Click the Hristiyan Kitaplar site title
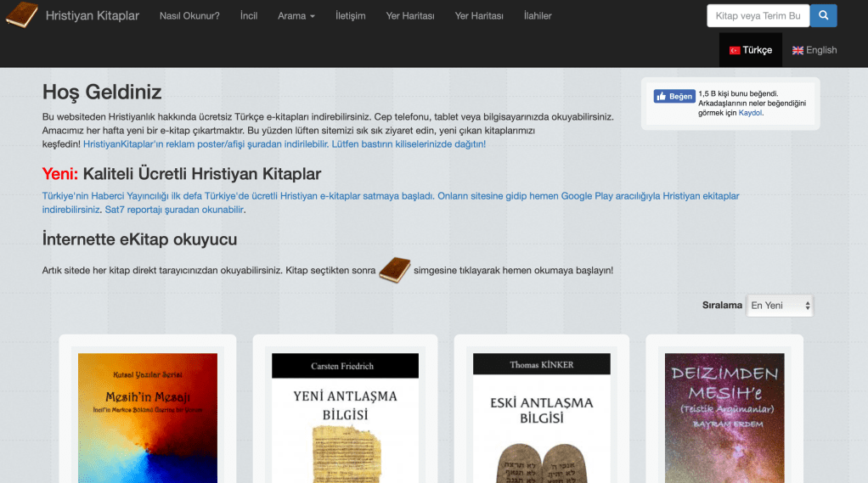 click(92, 16)
